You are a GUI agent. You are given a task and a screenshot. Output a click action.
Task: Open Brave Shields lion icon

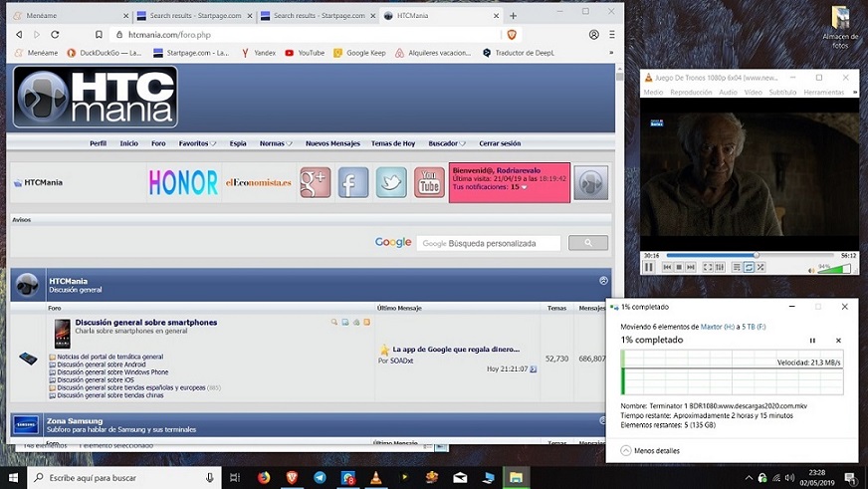click(x=512, y=34)
